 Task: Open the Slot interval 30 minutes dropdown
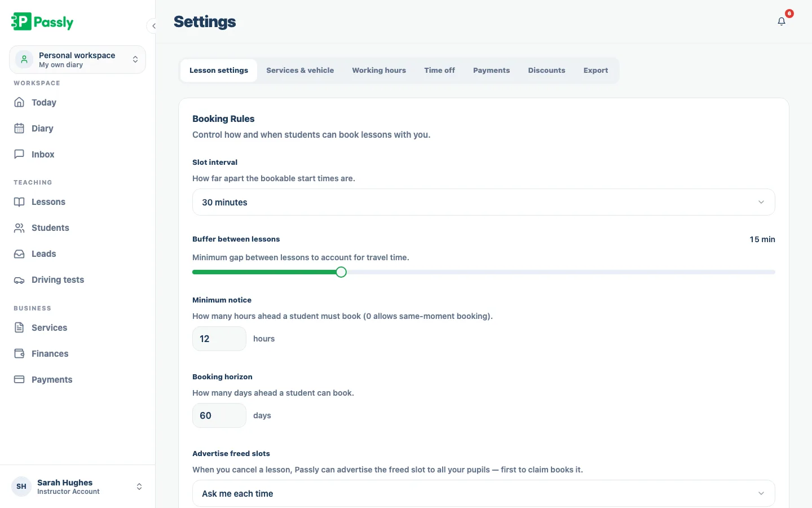(x=484, y=202)
